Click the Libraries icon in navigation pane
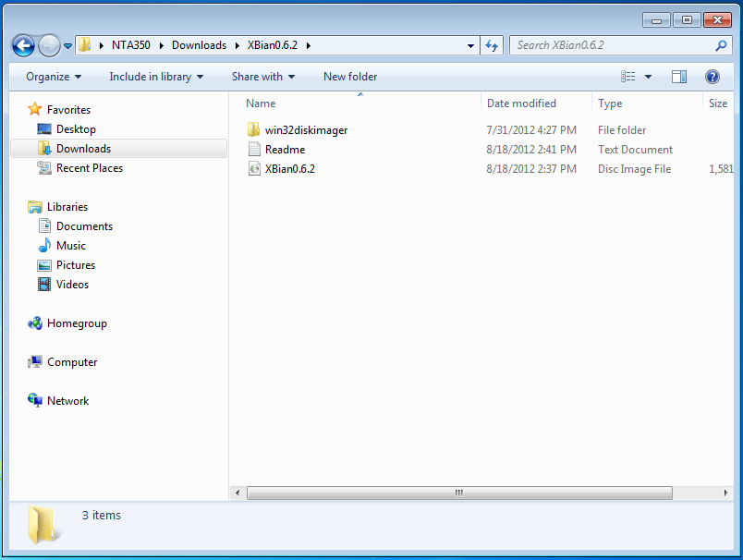This screenshot has width=743, height=560. pyautogui.click(x=34, y=207)
